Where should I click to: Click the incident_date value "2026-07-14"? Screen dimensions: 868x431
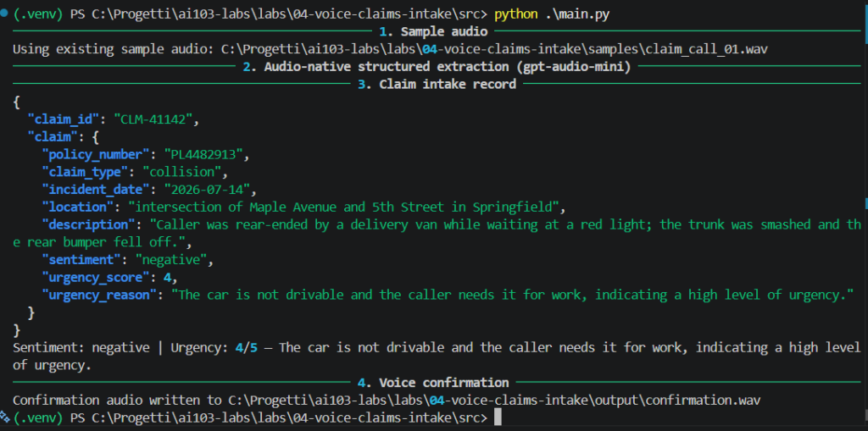(207, 190)
